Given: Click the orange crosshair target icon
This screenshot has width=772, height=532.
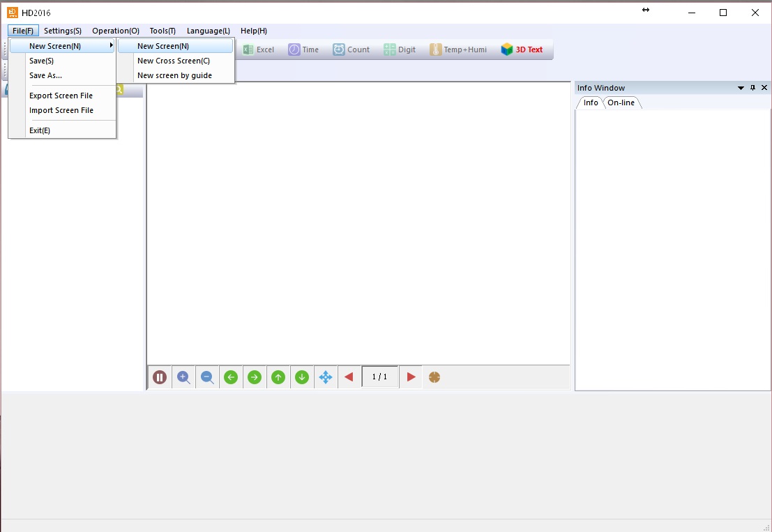Looking at the screenshot, I should (434, 377).
